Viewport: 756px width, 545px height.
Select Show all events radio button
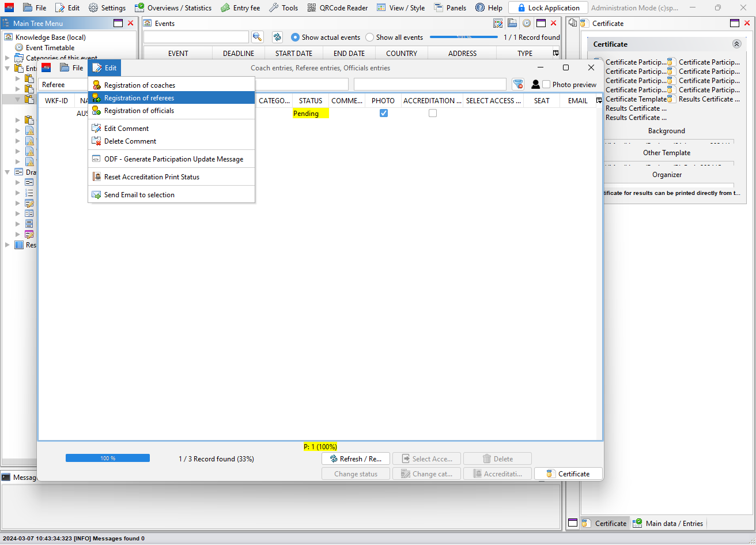[370, 37]
